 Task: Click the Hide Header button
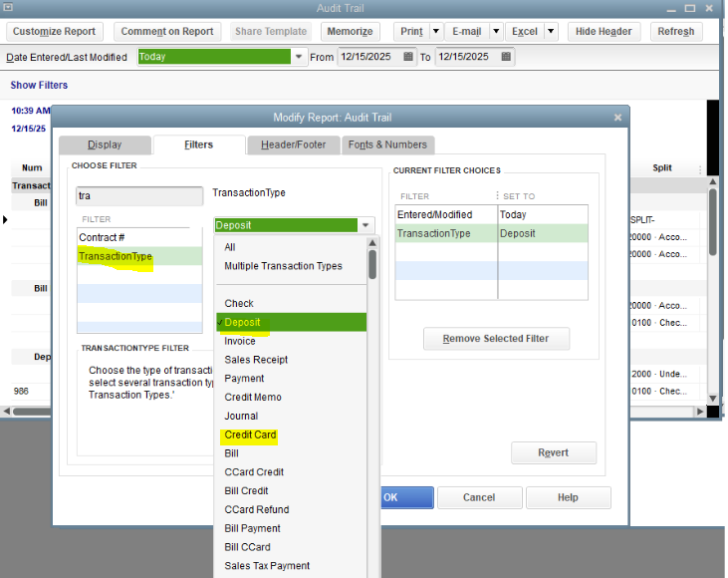point(604,31)
